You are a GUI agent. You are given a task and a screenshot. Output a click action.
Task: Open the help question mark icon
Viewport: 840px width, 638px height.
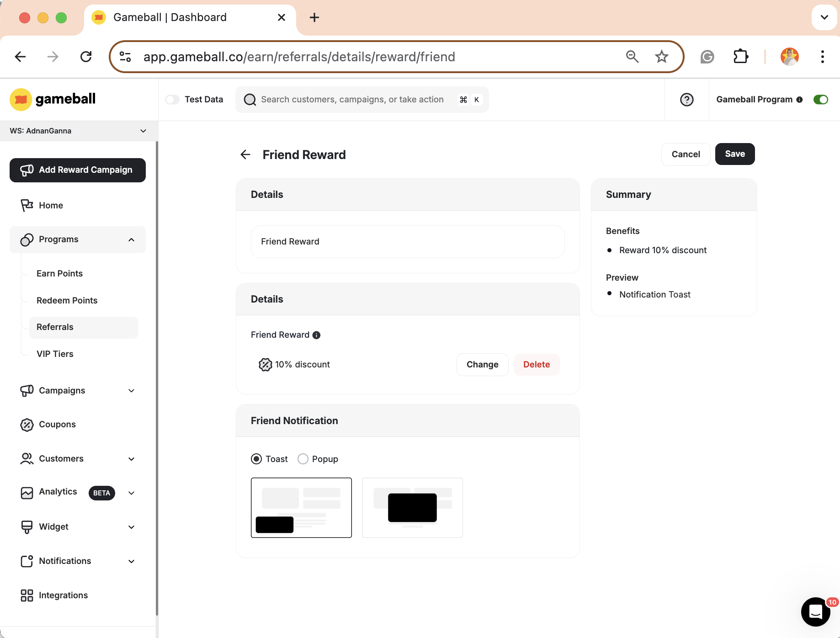tap(686, 99)
